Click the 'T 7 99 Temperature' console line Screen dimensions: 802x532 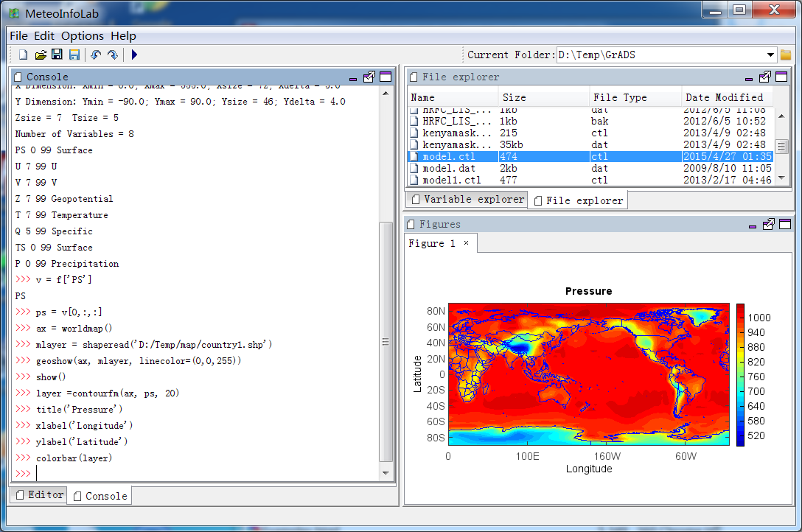[x=61, y=215]
